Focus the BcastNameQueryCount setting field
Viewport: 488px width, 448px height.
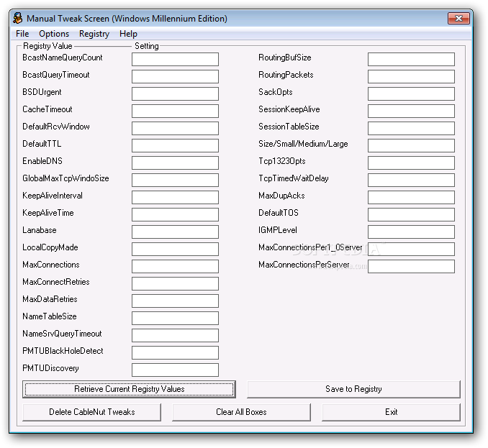[175, 59]
